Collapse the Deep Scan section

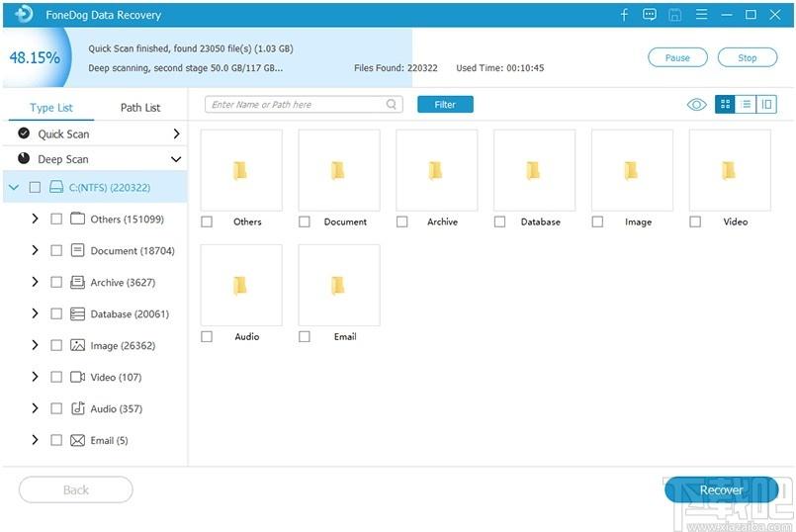point(176,159)
